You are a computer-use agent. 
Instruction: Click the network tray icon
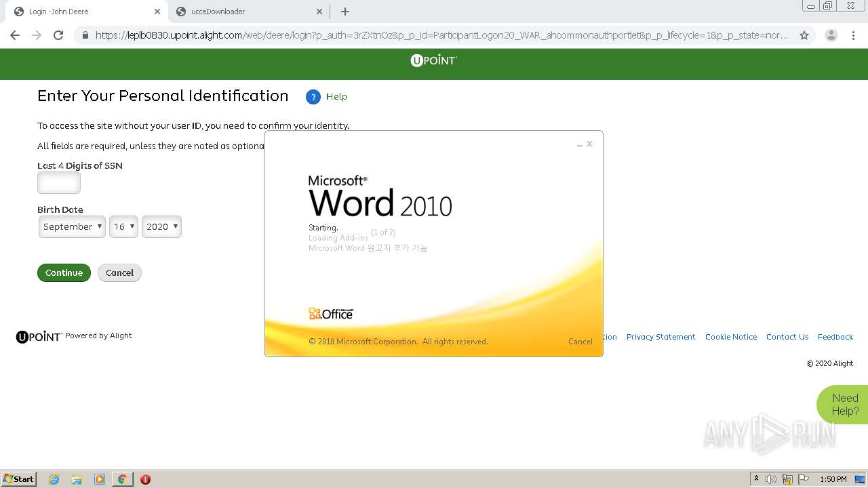click(x=787, y=479)
